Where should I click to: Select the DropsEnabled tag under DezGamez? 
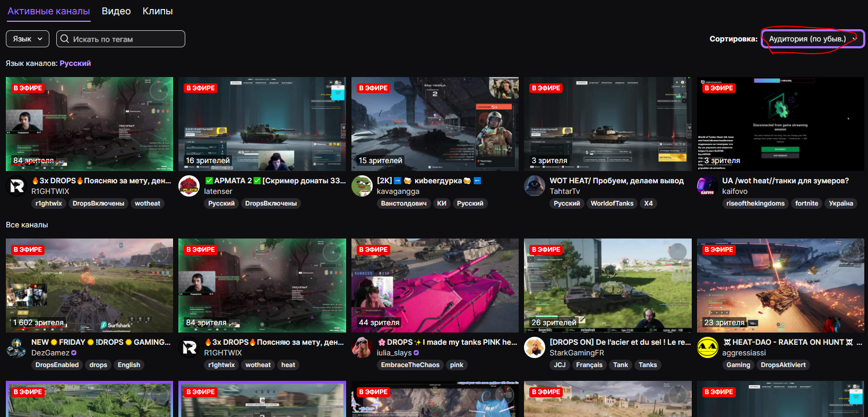(x=57, y=365)
